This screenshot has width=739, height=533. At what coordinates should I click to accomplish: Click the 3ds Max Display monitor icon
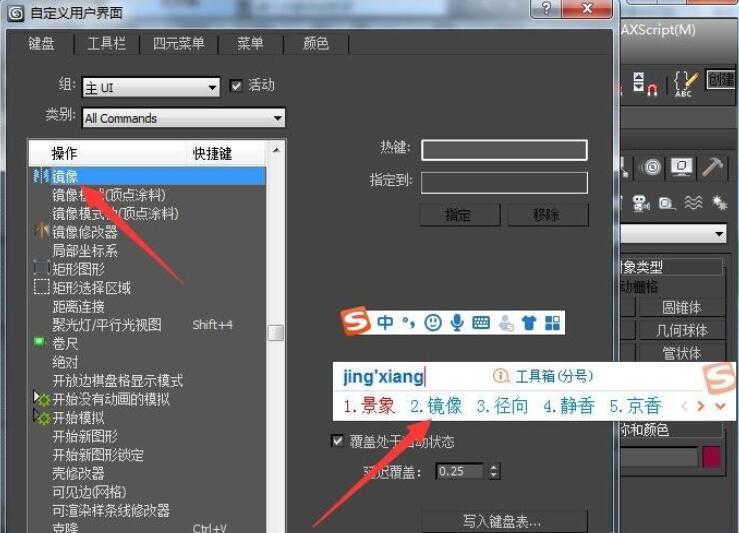682,167
